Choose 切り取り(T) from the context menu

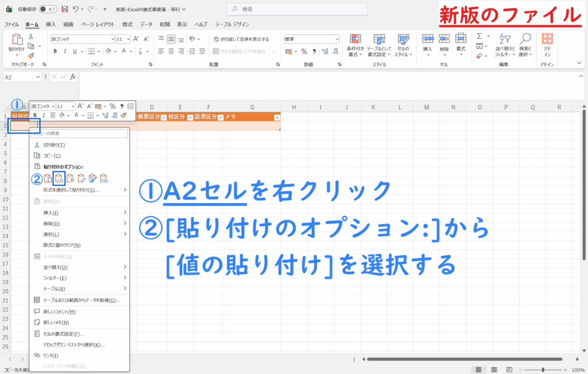54,145
